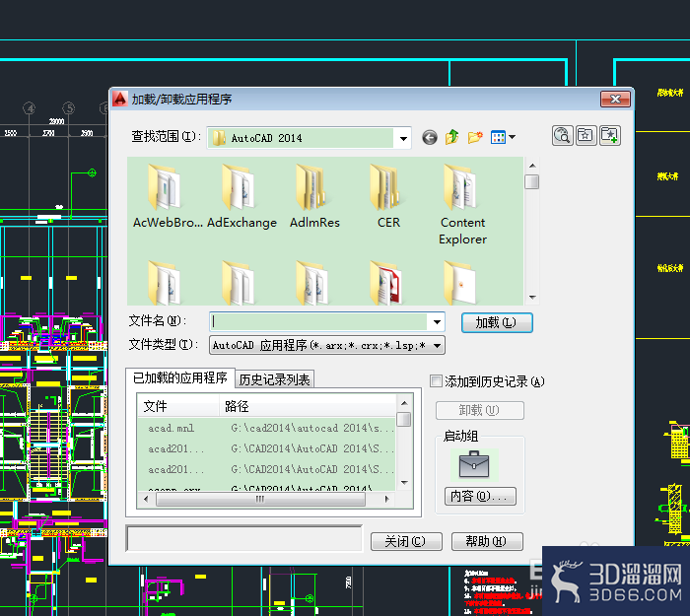Click the AutoCAD logo in dialog title
The image size is (690, 616).
click(x=119, y=99)
